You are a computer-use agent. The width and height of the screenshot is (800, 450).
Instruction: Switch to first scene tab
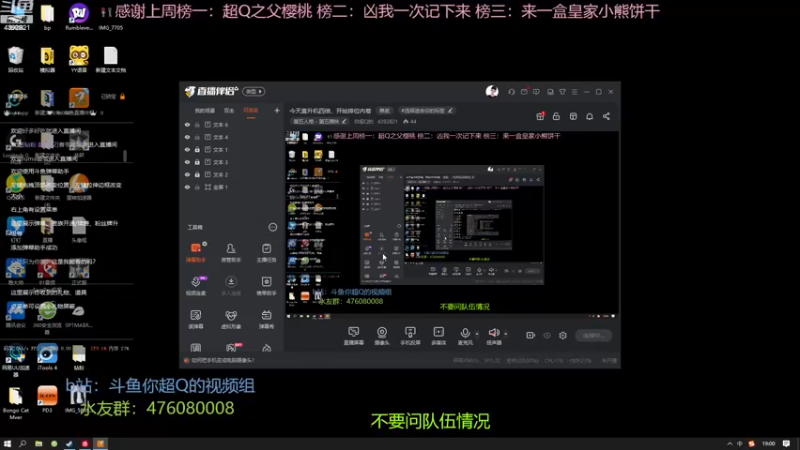pos(204,111)
